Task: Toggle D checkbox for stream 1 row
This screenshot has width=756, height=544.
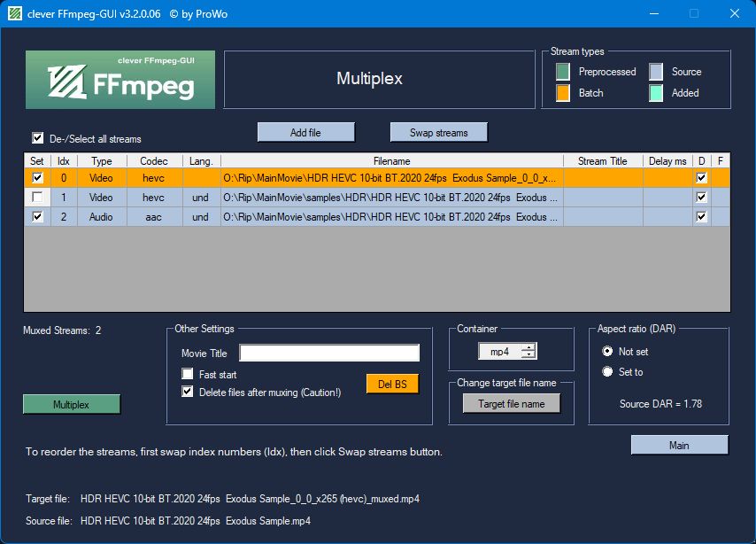Action: [x=701, y=197]
